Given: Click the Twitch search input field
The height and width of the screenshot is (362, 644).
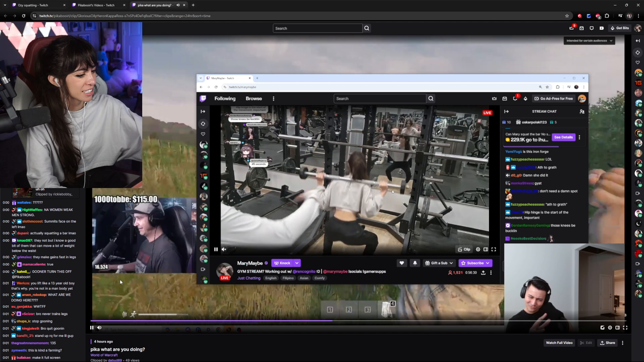Looking at the screenshot, I should coord(318,28).
